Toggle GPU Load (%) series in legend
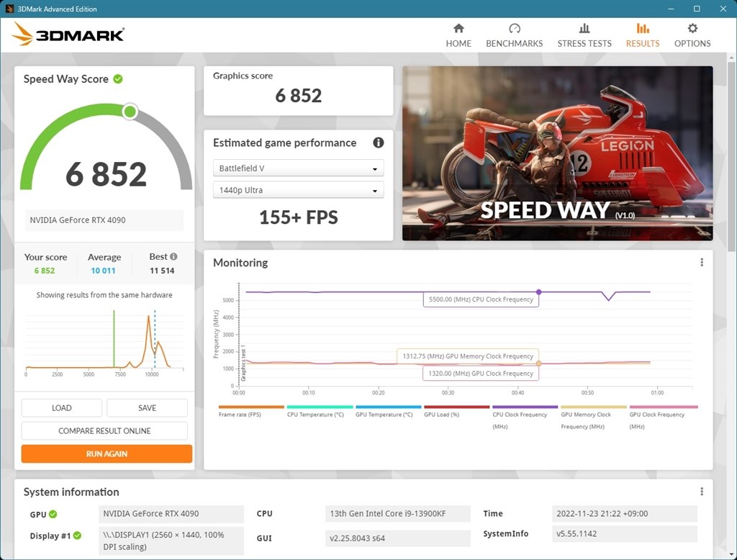Image resolution: width=737 pixels, height=560 pixels. (456, 411)
